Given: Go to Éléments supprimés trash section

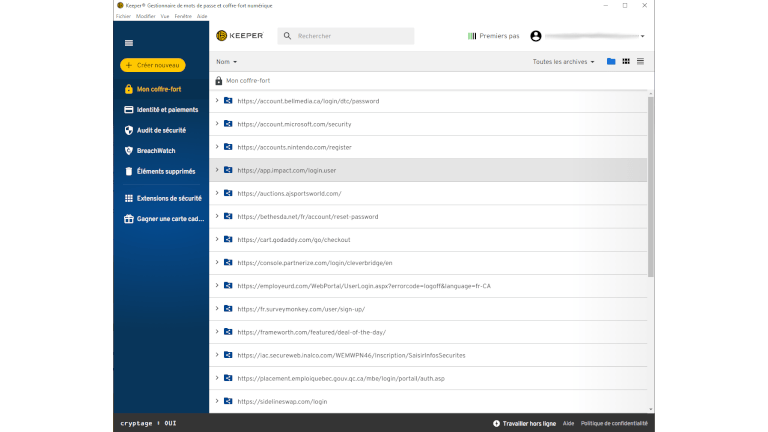Looking at the screenshot, I should tap(165, 171).
